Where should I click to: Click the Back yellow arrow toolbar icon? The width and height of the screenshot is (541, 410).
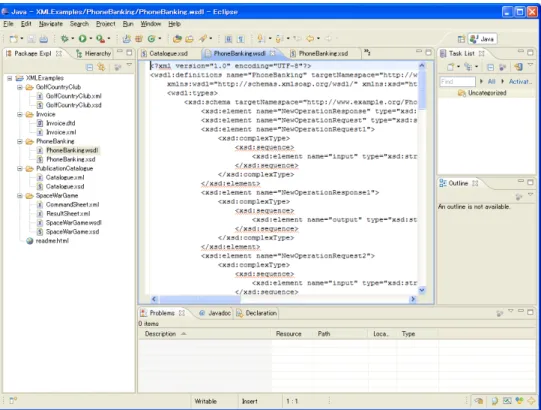[x=310, y=39]
